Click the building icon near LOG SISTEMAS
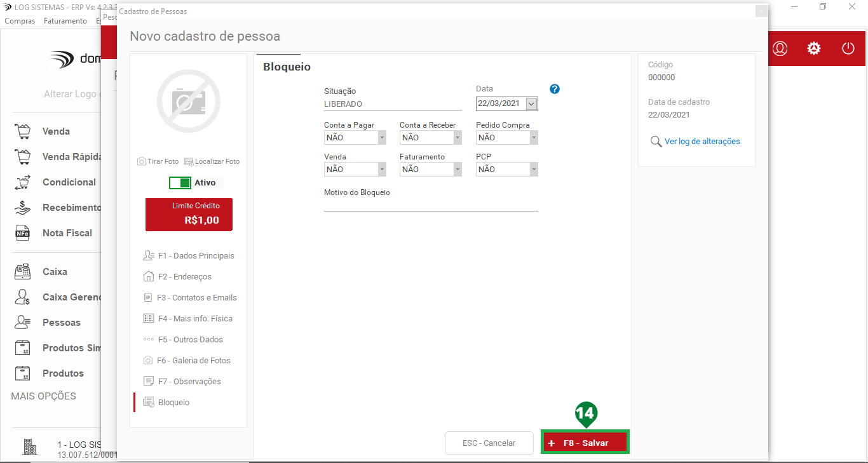 coord(31,447)
